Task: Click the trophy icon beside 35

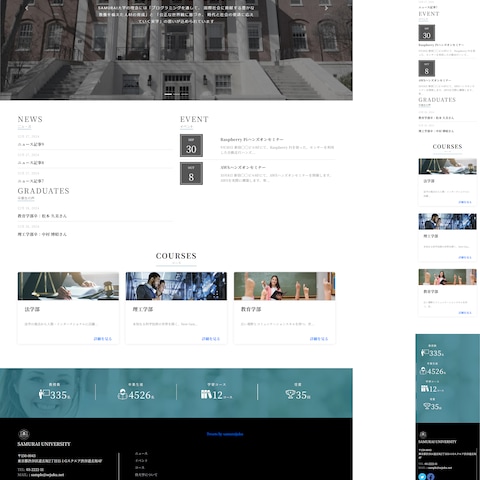Action: click(x=290, y=395)
